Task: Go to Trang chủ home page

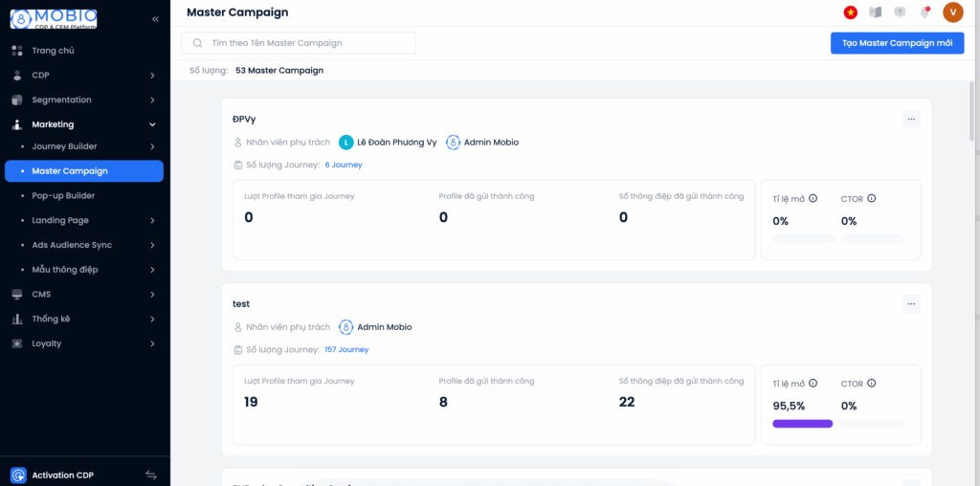Action: coord(53,51)
